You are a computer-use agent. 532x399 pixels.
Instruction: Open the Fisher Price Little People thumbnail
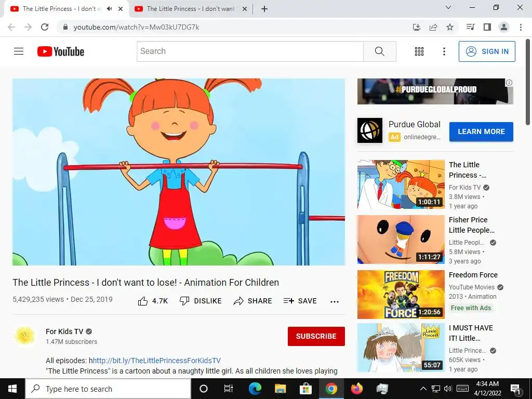[401, 239]
